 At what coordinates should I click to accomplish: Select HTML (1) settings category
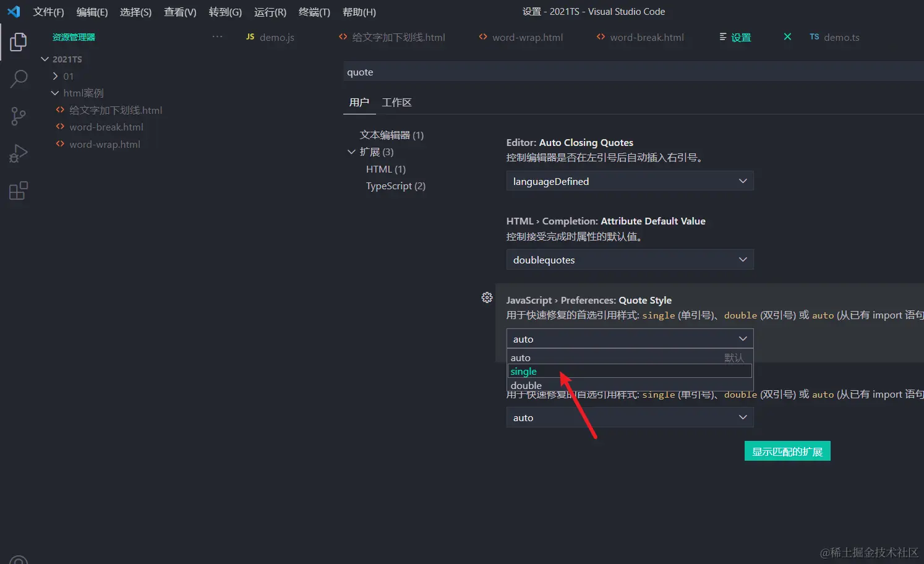[386, 169]
